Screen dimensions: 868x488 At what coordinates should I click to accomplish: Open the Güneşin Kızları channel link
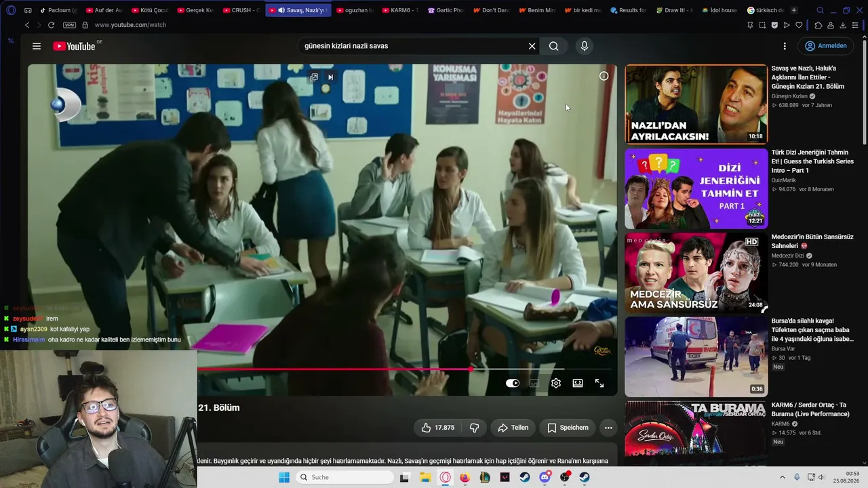click(789, 96)
